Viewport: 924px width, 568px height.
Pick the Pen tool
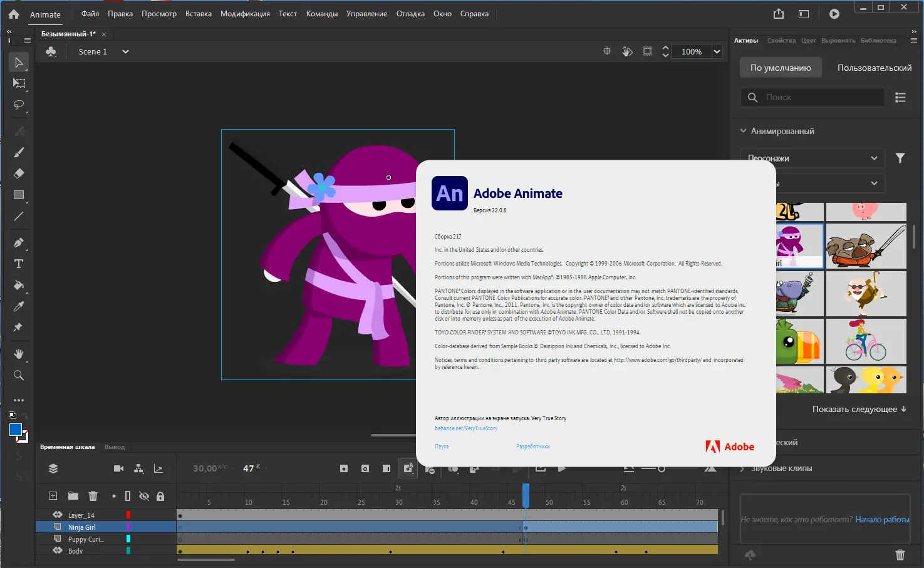tap(19, 243)
